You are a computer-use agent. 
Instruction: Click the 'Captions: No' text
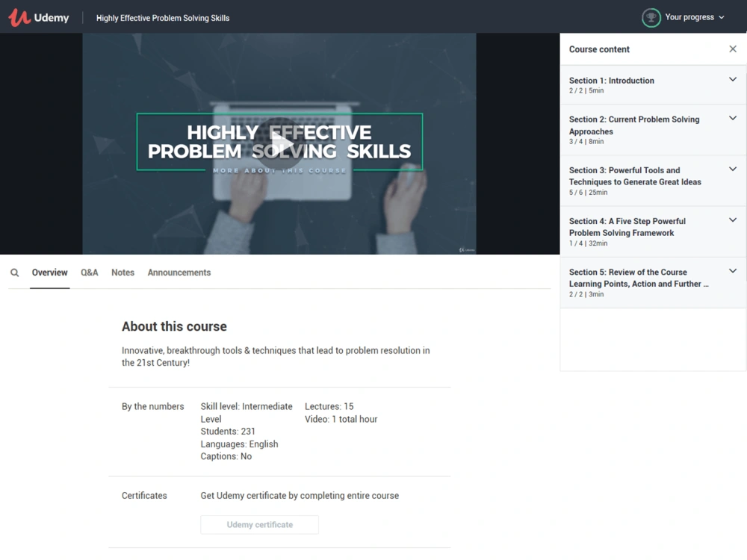[226, 456]
